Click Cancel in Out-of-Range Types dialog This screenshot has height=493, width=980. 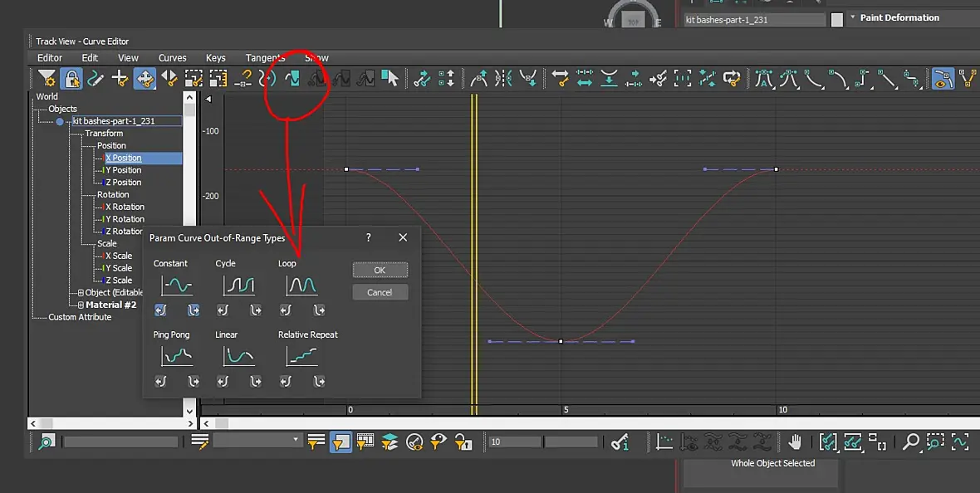[x=380, y=292]
